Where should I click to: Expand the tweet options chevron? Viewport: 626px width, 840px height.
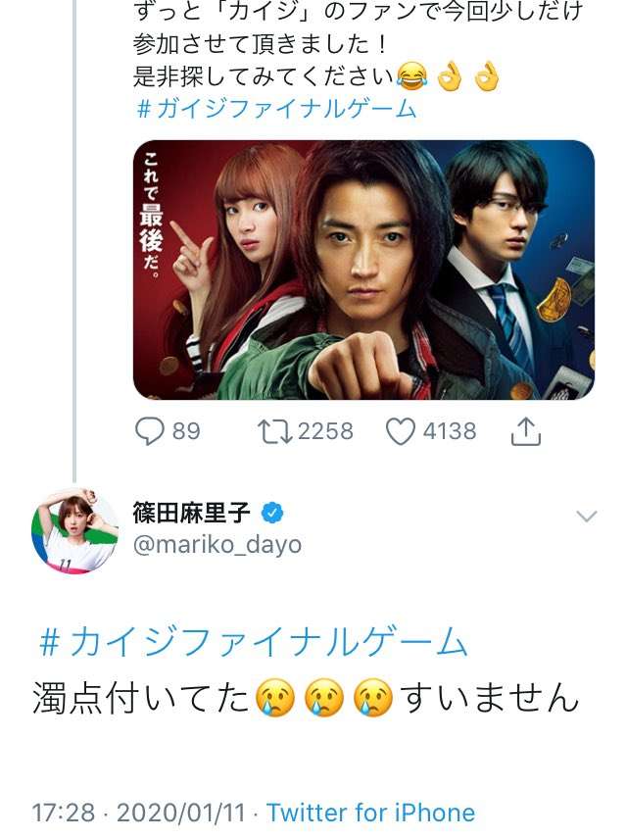(586, 517)
